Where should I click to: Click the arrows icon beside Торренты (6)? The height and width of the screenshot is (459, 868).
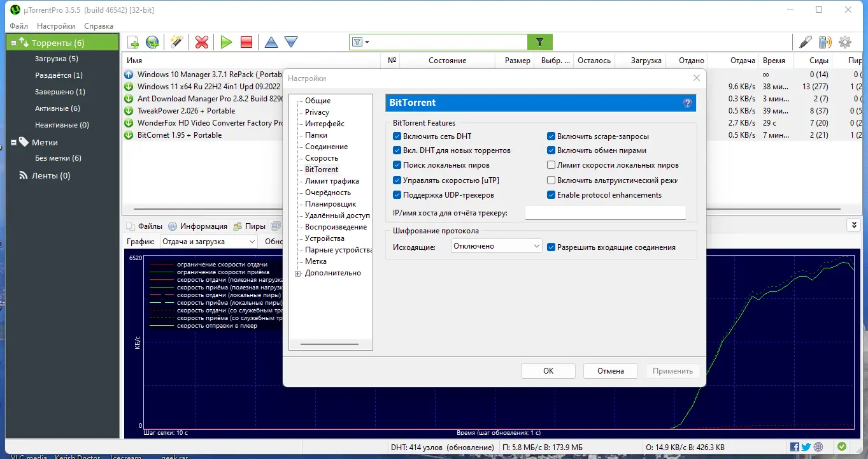(24, 43)
